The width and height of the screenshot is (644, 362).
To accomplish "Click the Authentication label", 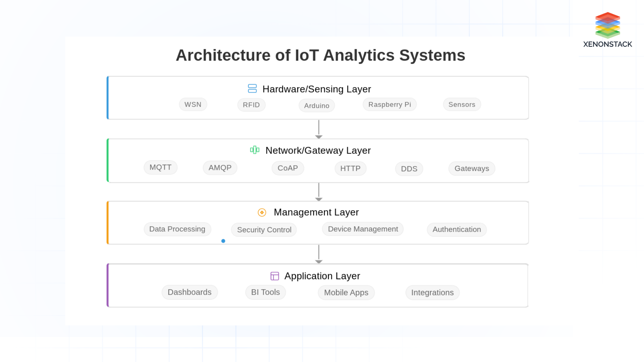I will pos(456,229).
